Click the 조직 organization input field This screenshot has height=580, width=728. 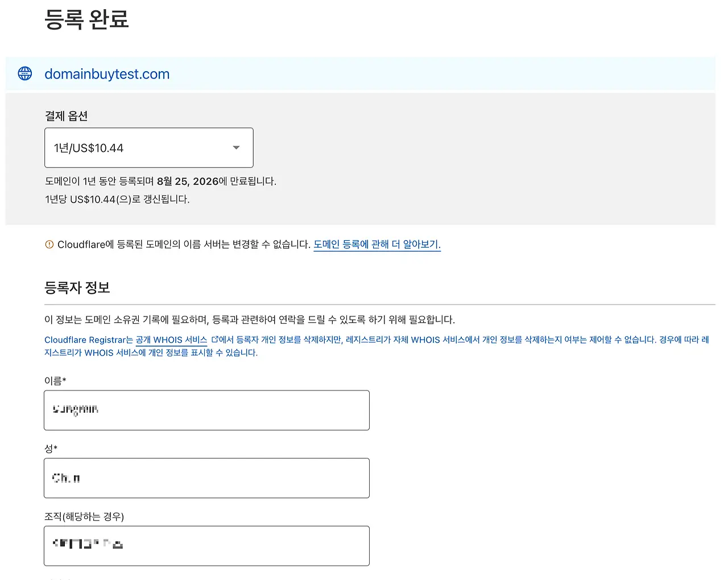[x=206, y=545]
